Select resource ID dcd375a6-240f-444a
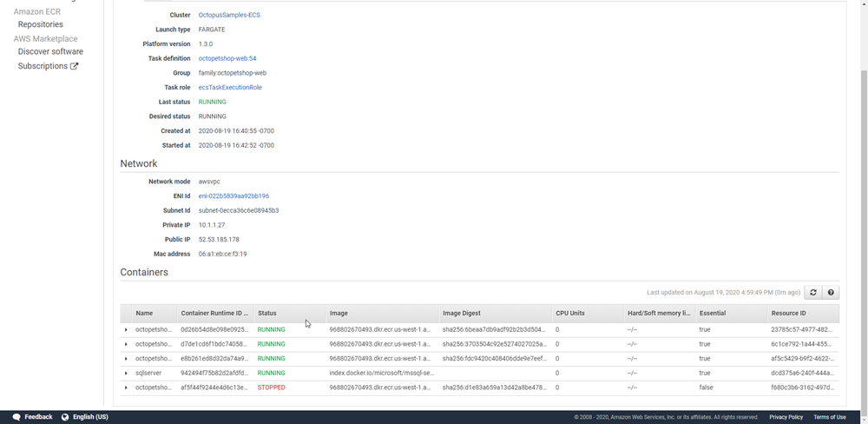The width and height of the screenshot is (868, 424). tap(802, 373)
